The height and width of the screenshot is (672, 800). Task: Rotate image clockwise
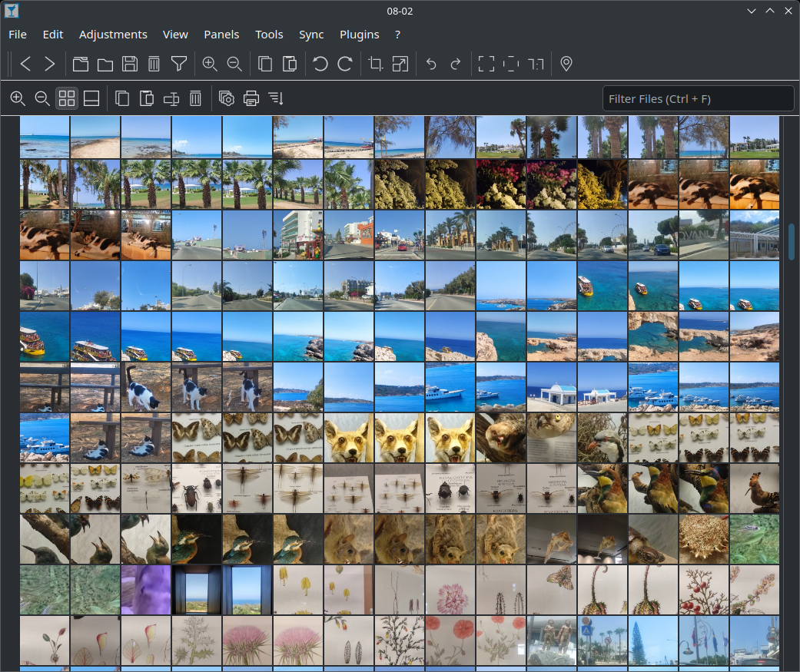345,64
